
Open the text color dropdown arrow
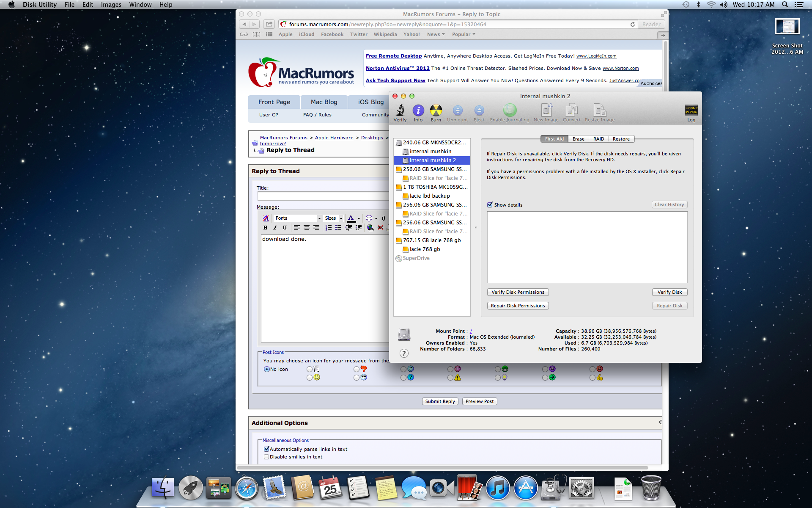click(x=359, y=218)
